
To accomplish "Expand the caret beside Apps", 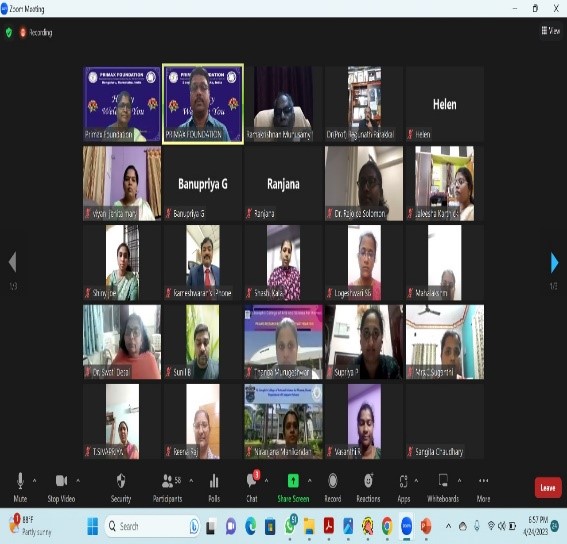I will 416,481.
